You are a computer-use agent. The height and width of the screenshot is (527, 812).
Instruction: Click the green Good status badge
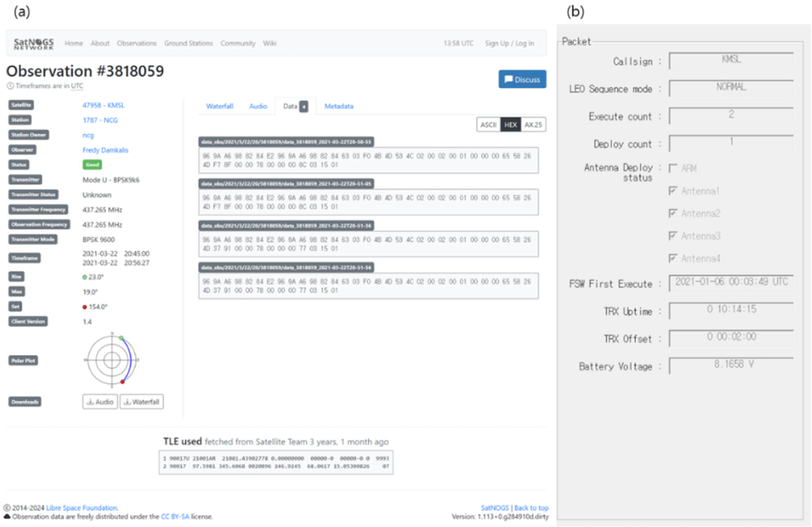[92, 165]
